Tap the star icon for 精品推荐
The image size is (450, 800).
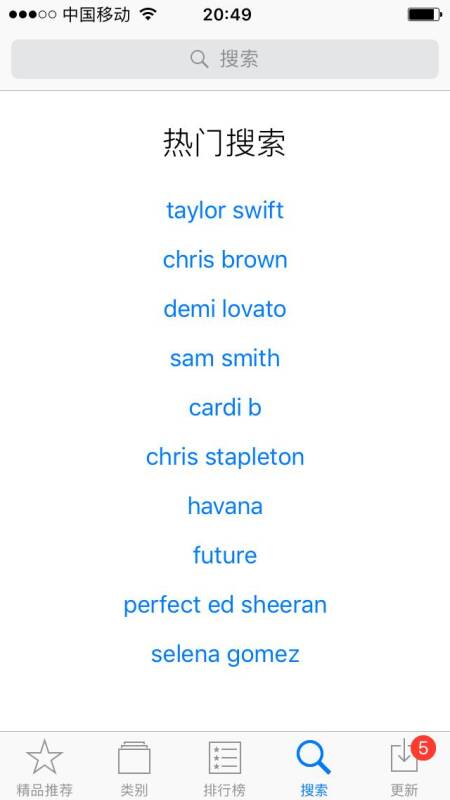click(44, 757)
